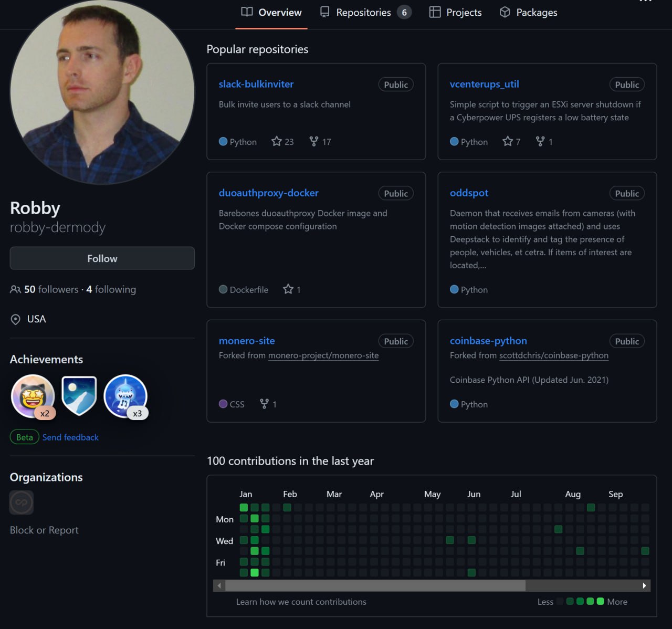Click the contribution graph scroll right arrow
Viewport: 672px width, 629px height.
pos(644,585)
